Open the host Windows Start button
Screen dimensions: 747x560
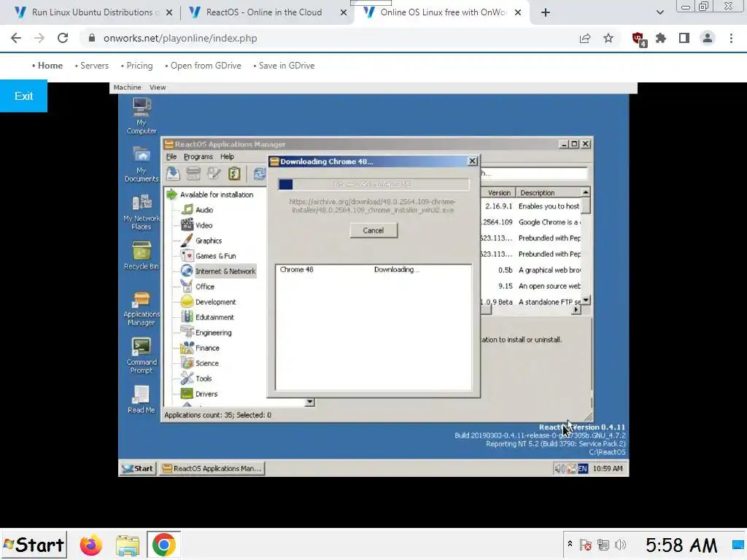(34, 545)
